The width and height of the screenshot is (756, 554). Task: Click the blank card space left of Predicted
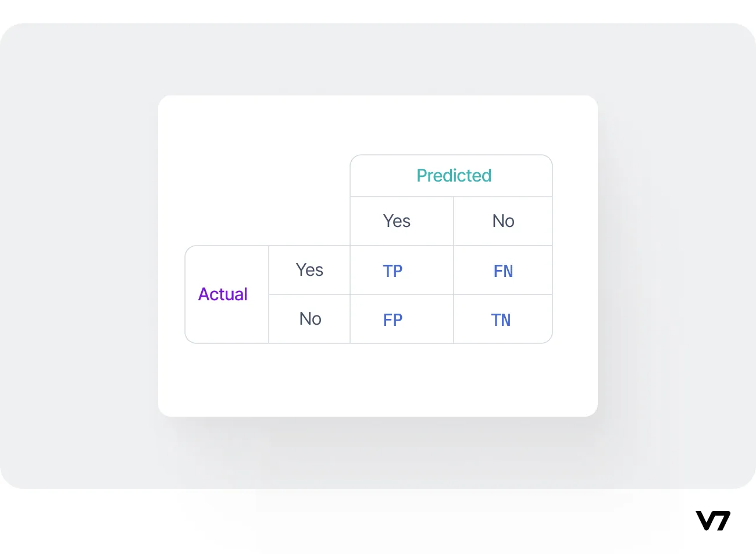pyautogui.click(x=254, y=175)
